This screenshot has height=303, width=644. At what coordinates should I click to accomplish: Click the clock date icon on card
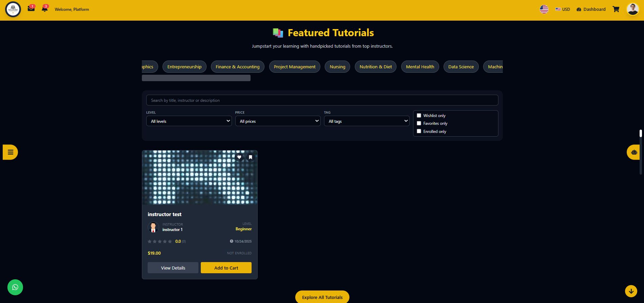tap(232, 241)
